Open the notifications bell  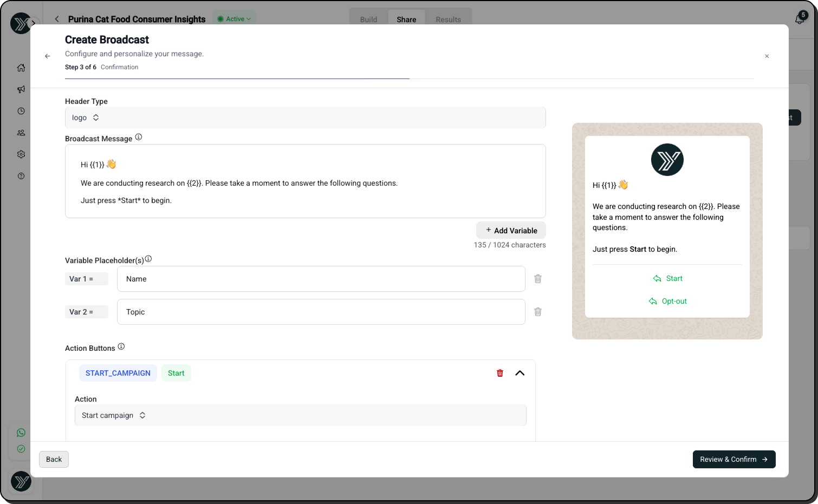click(800, 19)
